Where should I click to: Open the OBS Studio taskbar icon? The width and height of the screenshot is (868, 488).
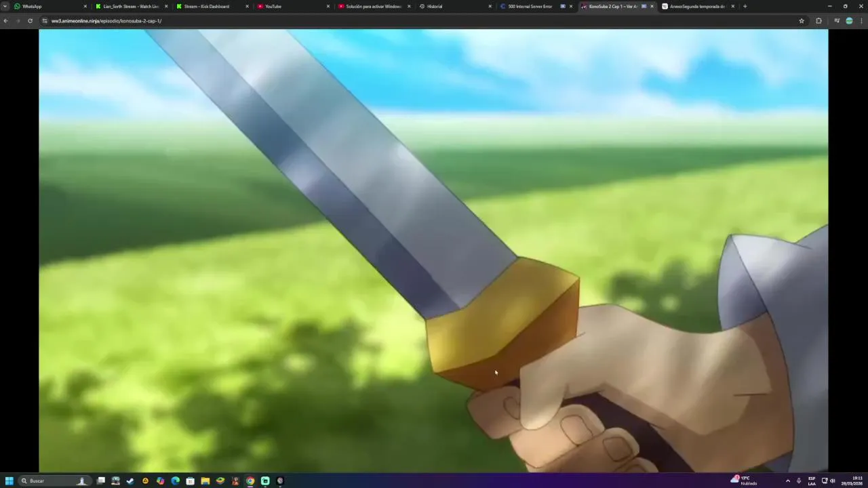click(x=280, y=481)
